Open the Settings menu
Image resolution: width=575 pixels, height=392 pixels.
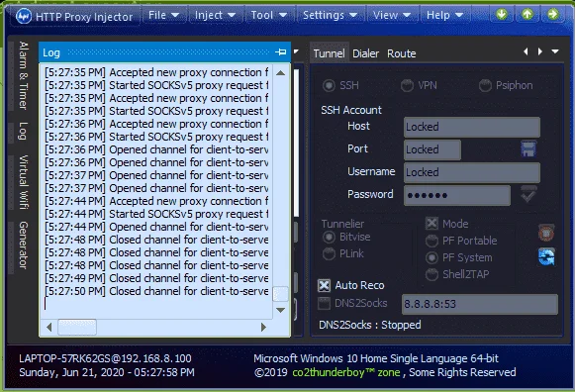coord(330,15)
